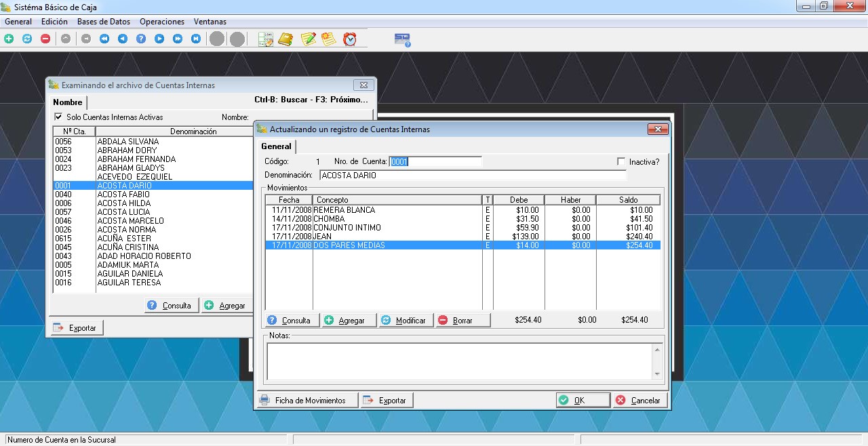
Task: Click the blue refresh toolbar icon
Action: pyautogui.click(x=27, y=39)
